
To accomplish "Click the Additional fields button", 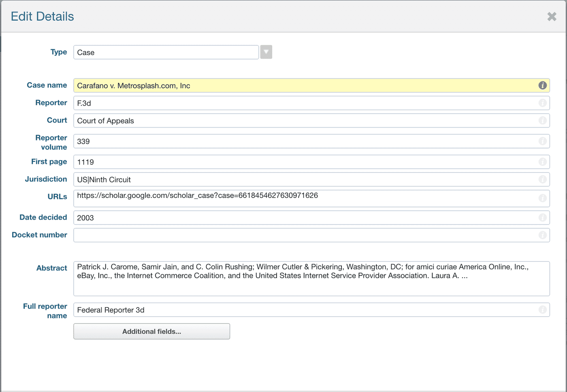I will 151,331.
